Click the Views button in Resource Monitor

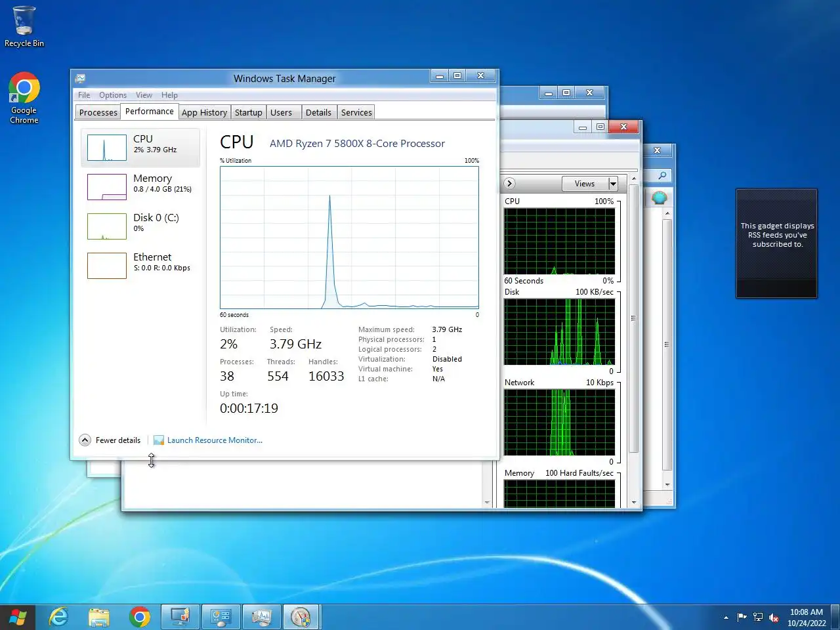click(585, 184)
